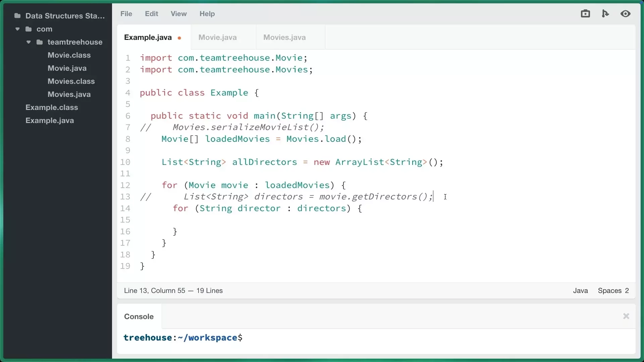Click the Example class name on line 4
Screen dimensions: 644x362
(x=229, y=93)
